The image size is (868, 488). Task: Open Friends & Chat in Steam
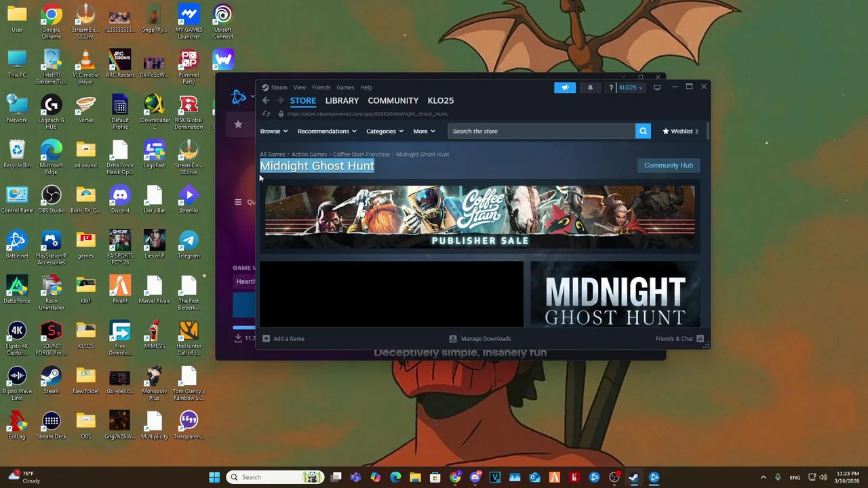pos(679,338)
